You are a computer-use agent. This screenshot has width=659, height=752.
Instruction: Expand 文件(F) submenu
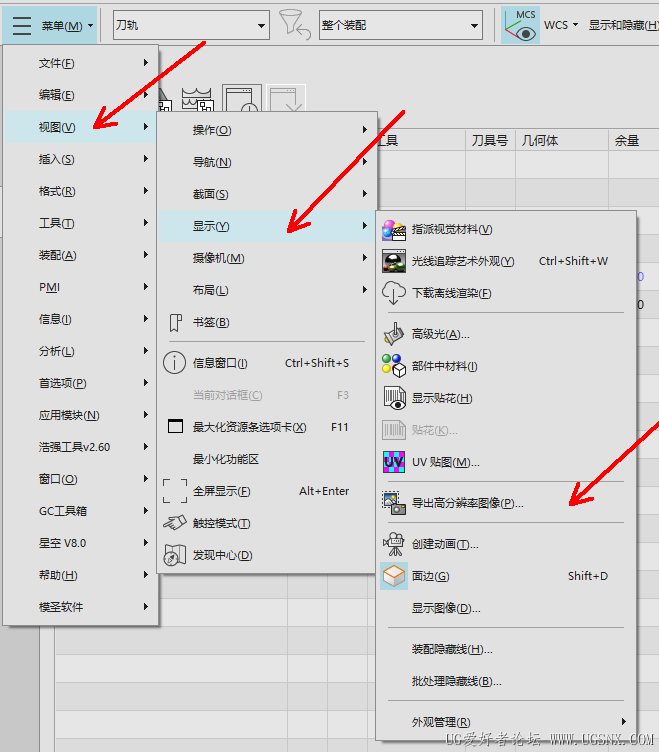pos(81,63)
